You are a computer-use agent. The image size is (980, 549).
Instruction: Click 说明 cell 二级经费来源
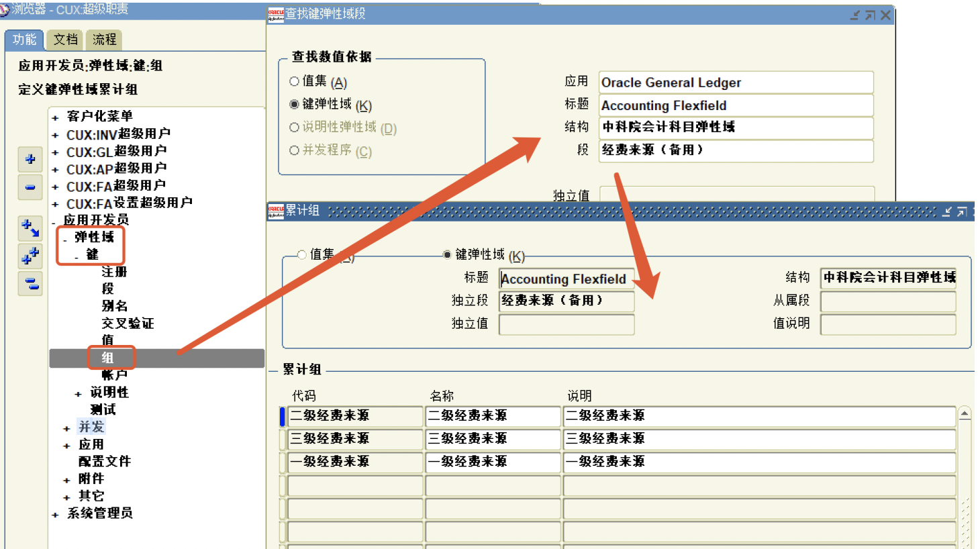click(759, 416)
